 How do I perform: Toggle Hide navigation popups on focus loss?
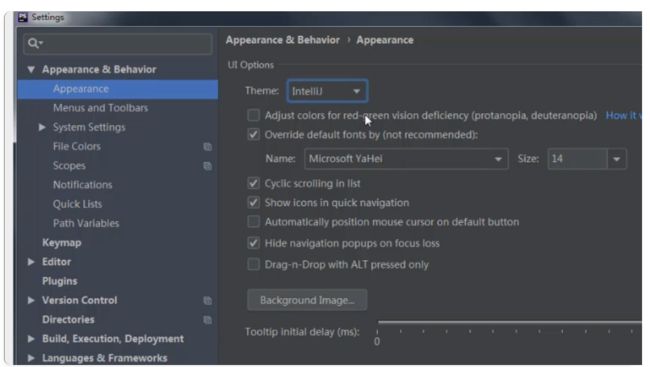253,243
